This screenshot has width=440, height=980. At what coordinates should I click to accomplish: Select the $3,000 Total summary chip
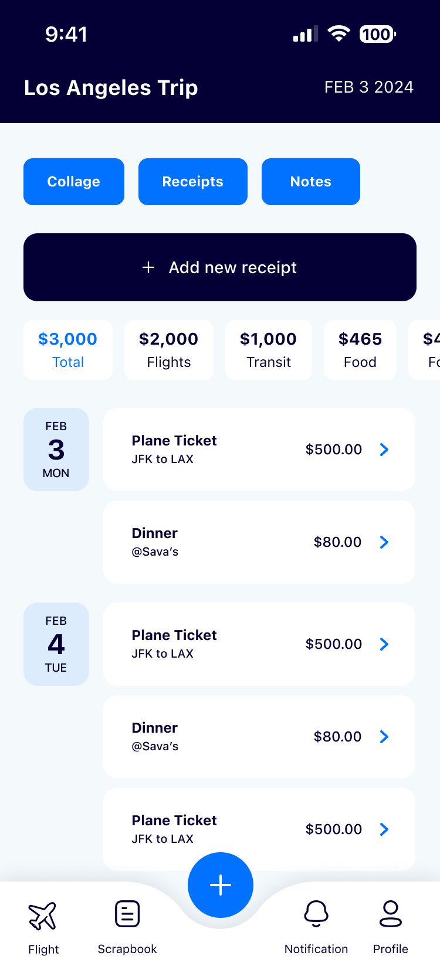68,350
